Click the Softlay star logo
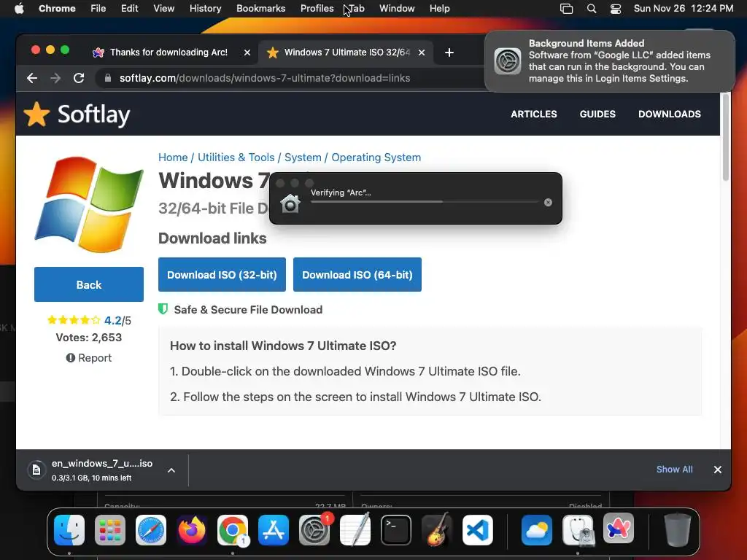747x560 pixels. tap(36, 114)
